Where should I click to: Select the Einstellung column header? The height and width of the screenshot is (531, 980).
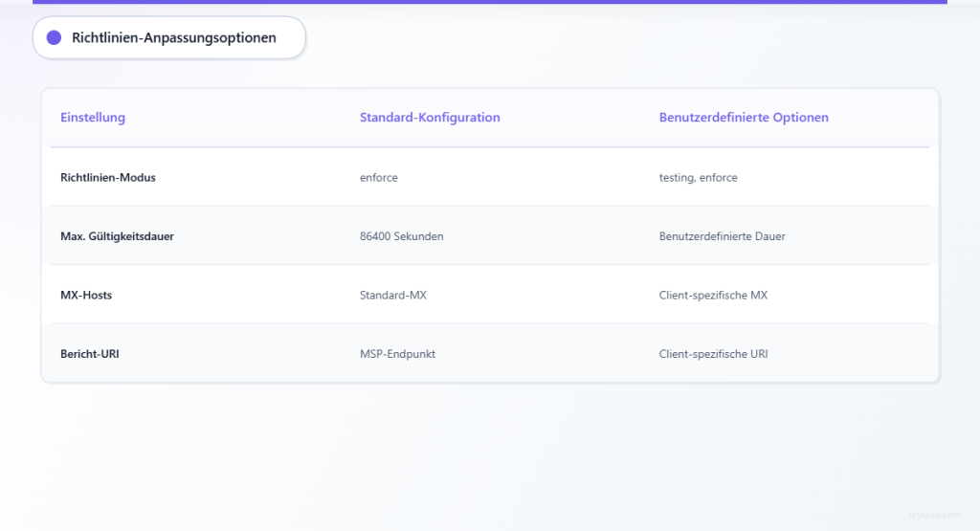[x=93, y=118]
